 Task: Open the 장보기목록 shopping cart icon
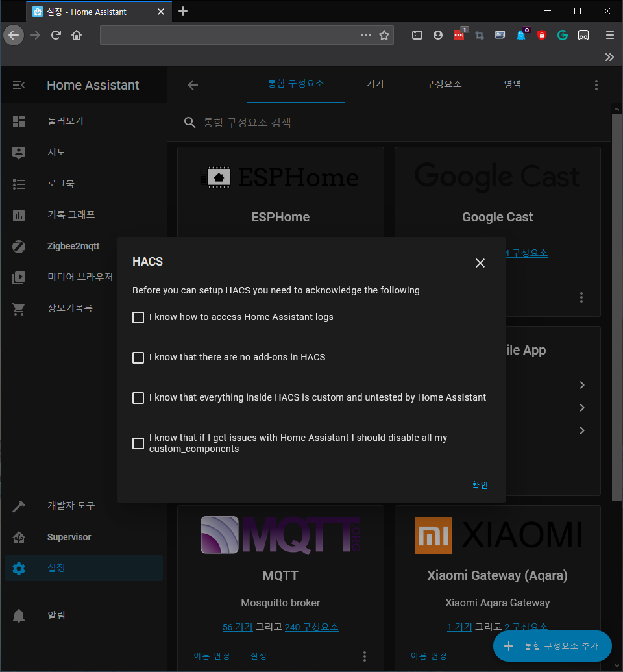click(x=19, y=308)
